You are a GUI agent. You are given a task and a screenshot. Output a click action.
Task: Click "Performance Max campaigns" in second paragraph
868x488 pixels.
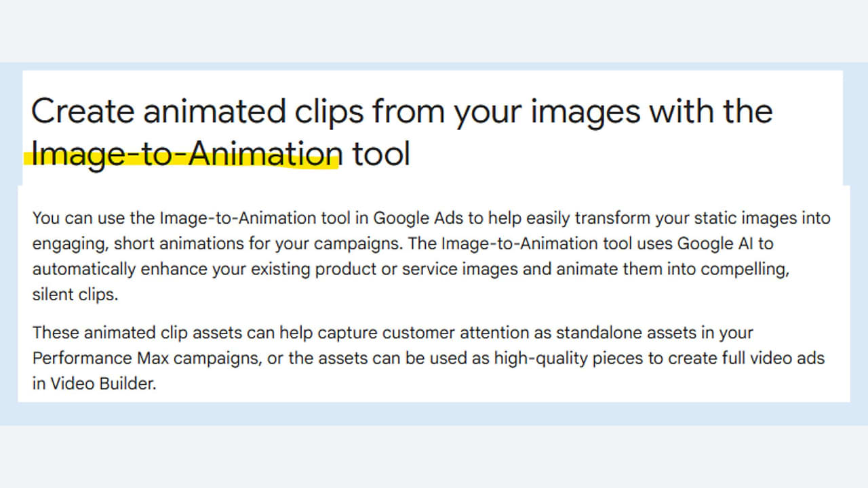point(146,358)
